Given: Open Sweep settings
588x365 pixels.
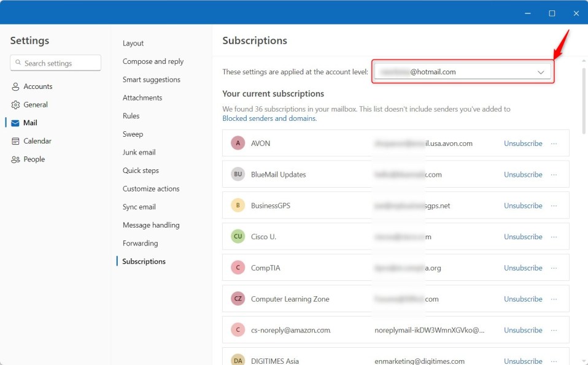Looking at the screenshot, I should [x=133, y=134].
